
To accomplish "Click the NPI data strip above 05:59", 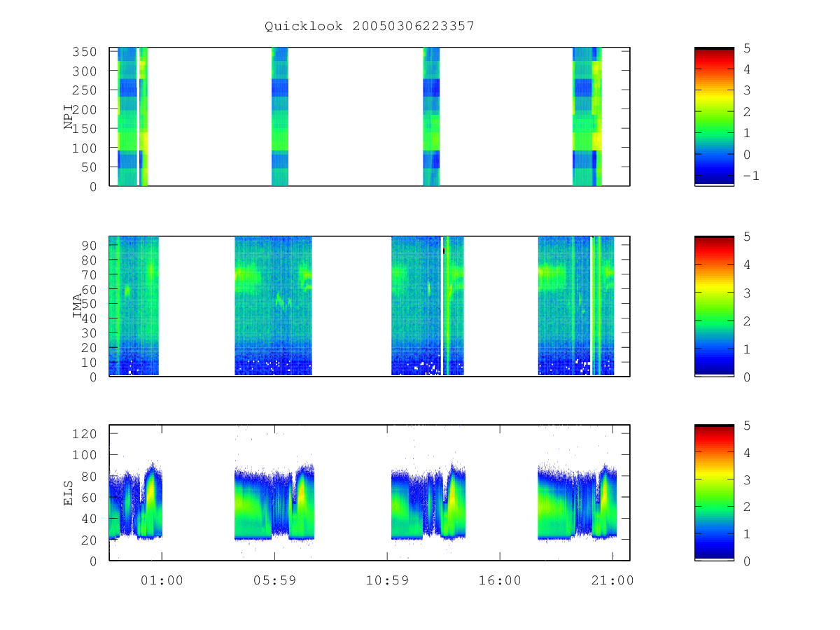I will point(279,116).
